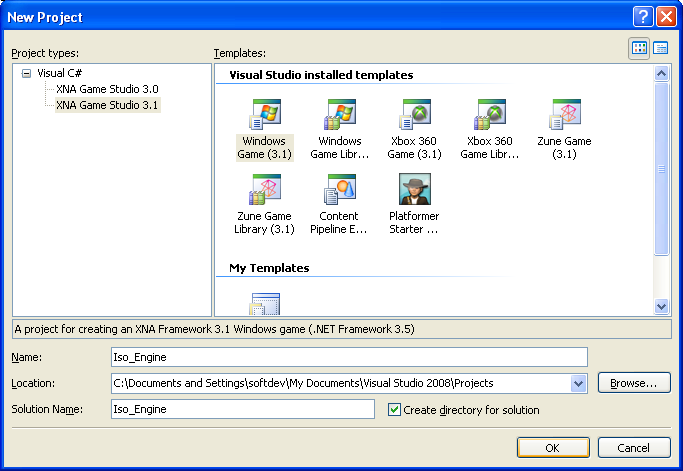This screenshot has height=471, width=683.
Task: Click the project Name text field
Action: click(348, 357)
